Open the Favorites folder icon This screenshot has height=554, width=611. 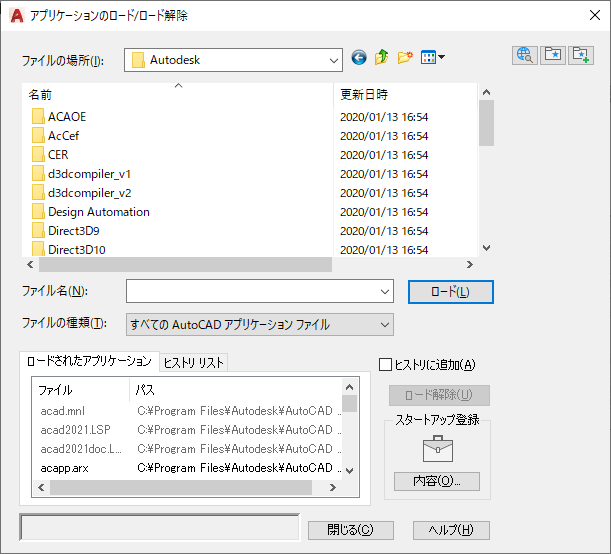pos(553,55)
